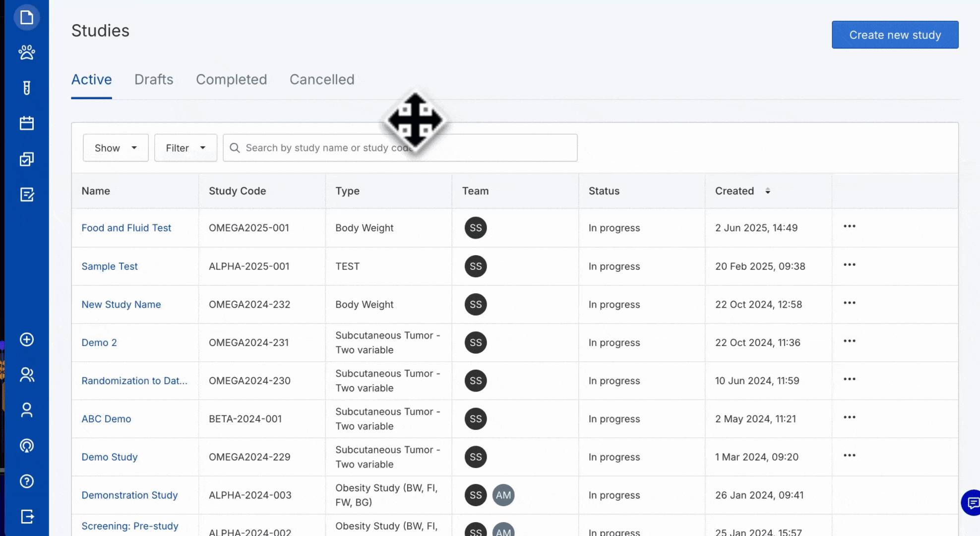This screenshot has width=980, height=536.
Task: Open the chat support bubble icon
Action: tap(972, 503)
